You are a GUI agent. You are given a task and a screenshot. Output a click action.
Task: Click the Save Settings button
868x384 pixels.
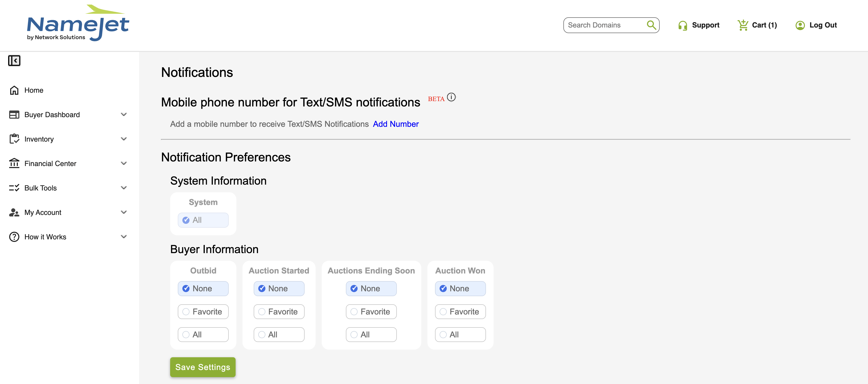[203, 367]
